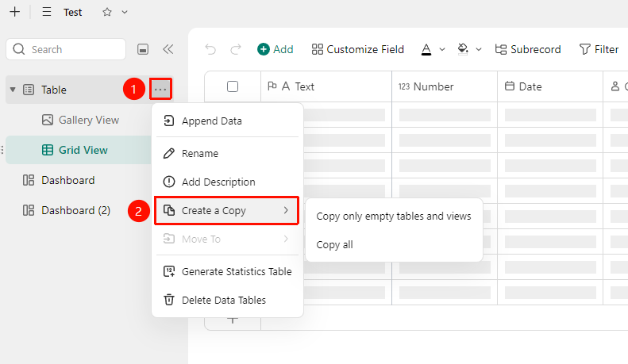Expand the dropdown arrow beside the star
Viewport: 628px width, 364px height.
[125, 12]
